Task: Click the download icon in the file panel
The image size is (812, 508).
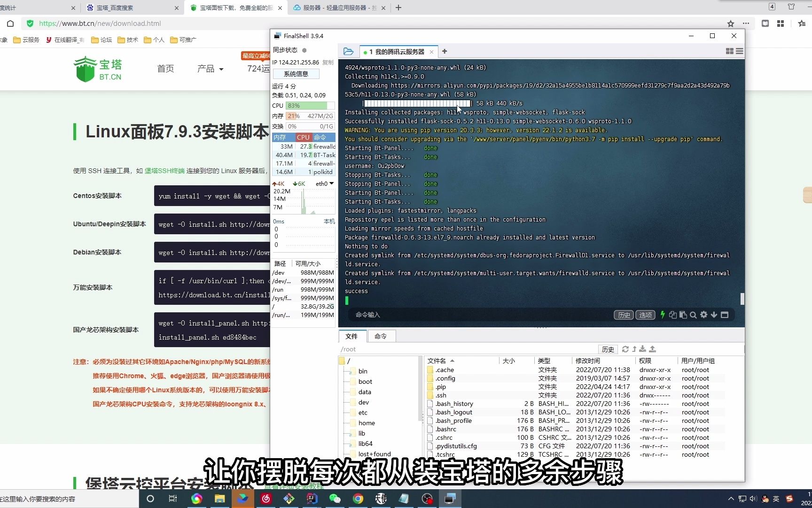Action: coord(642,349)
